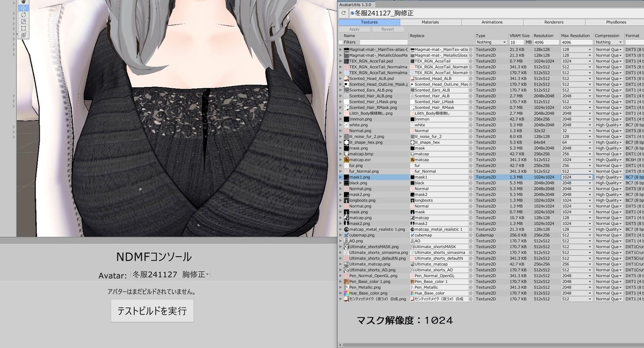
Task: Select the Hand tool in the scene toolbar
Action: [24, 2]
